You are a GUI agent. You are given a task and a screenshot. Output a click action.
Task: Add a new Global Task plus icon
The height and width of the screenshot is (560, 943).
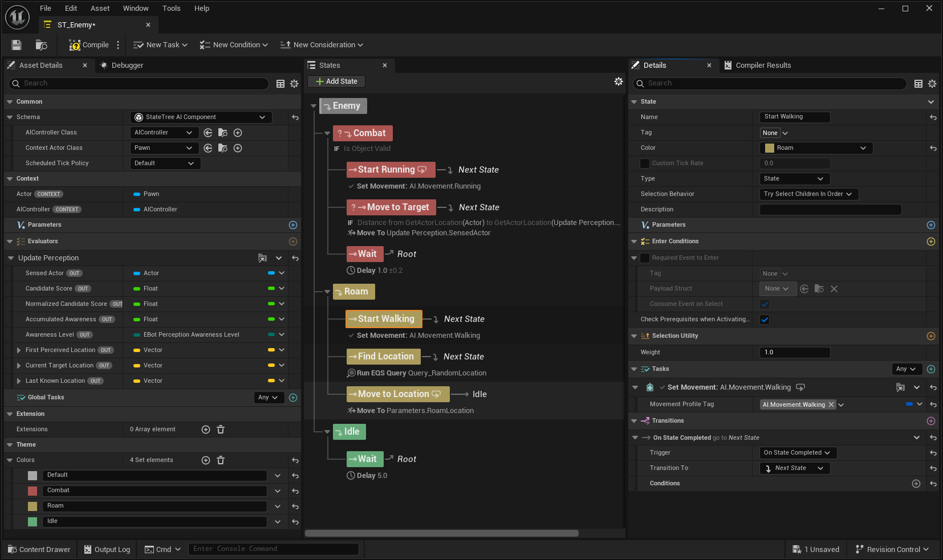[293, 398]
